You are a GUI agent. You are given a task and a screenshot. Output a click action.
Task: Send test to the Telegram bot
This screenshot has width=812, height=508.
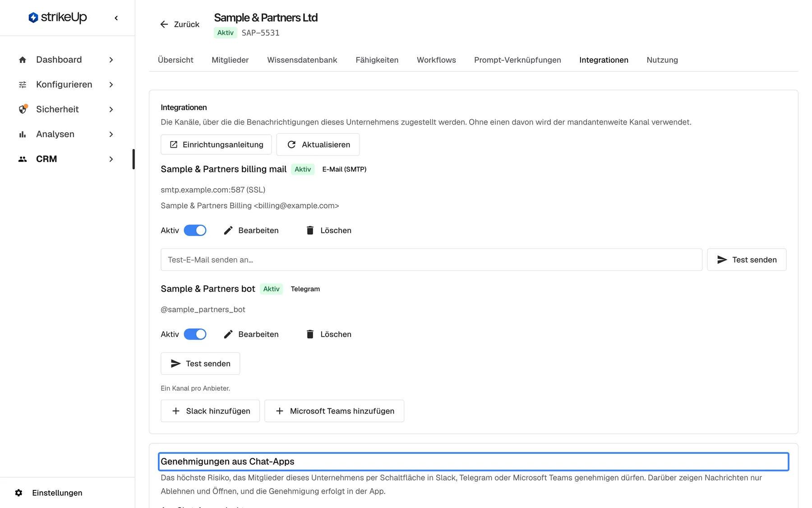pos(200,364)
